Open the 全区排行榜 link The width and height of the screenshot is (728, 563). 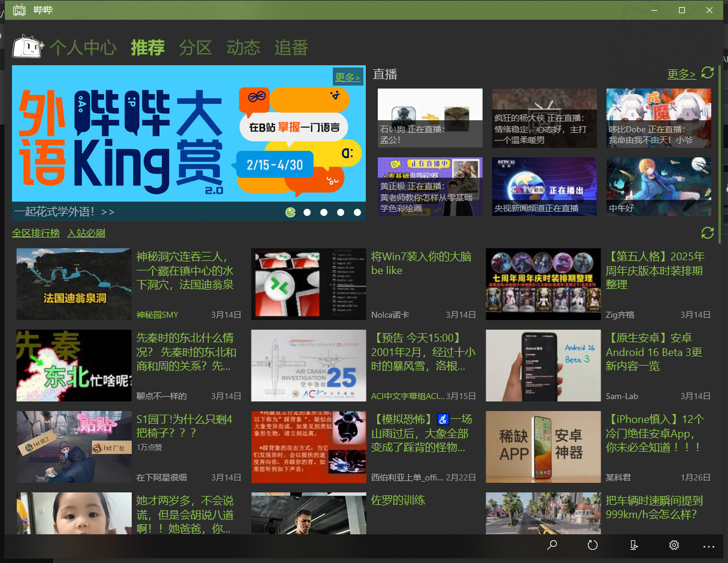pos(36,233)
